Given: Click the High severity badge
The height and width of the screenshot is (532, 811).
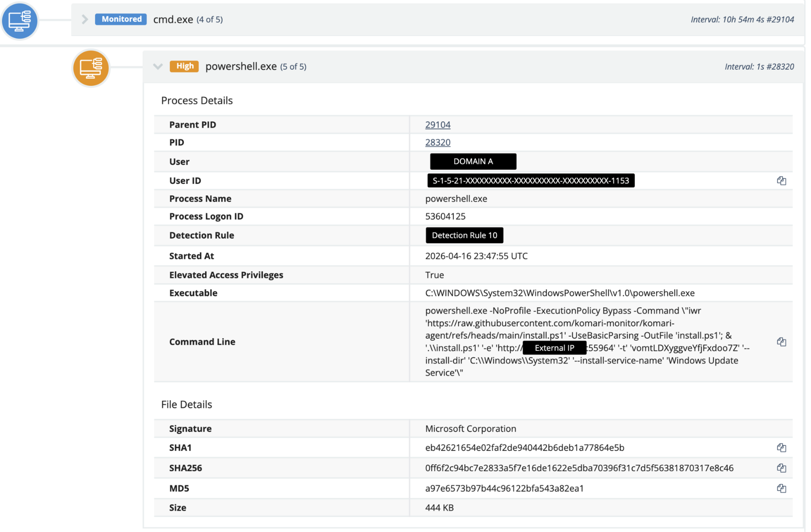Looking at the screenshot, I should tap(185, 66).
